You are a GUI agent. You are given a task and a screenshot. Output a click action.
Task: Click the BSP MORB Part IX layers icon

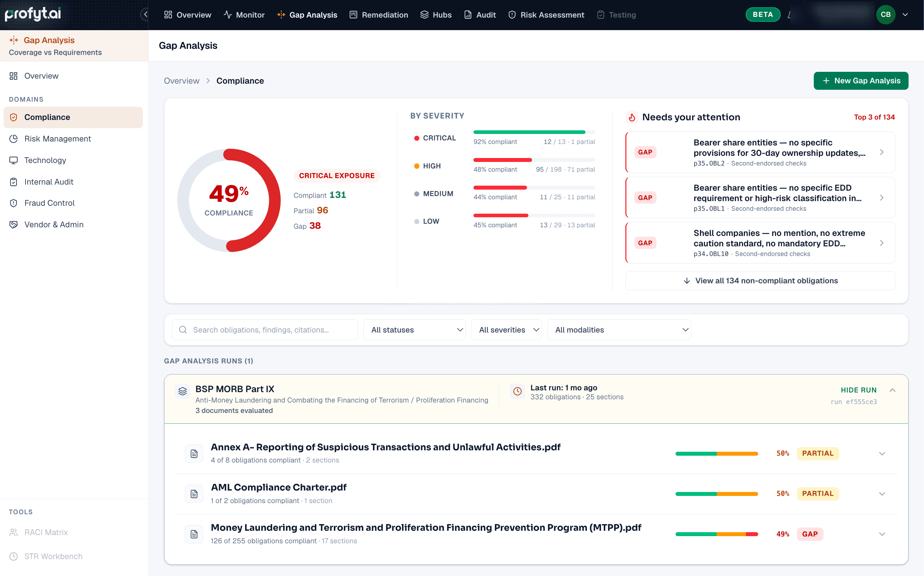coord(183,391)
